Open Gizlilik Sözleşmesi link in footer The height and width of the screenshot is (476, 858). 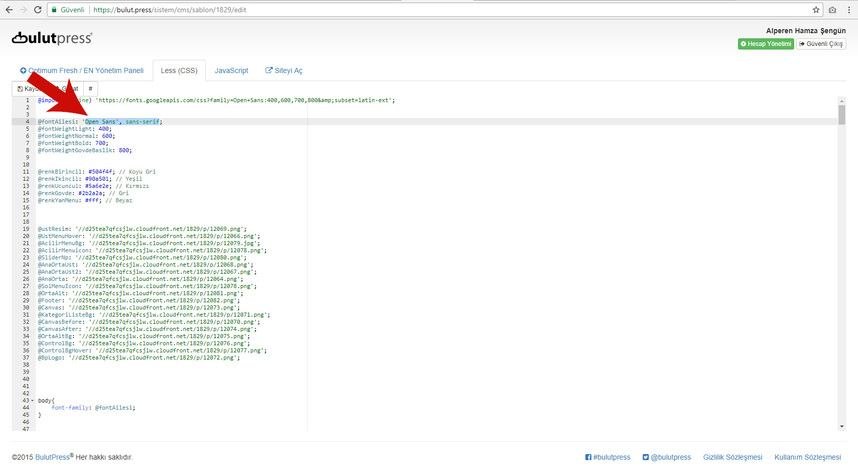pyautogui.click(x=735, y=456)
